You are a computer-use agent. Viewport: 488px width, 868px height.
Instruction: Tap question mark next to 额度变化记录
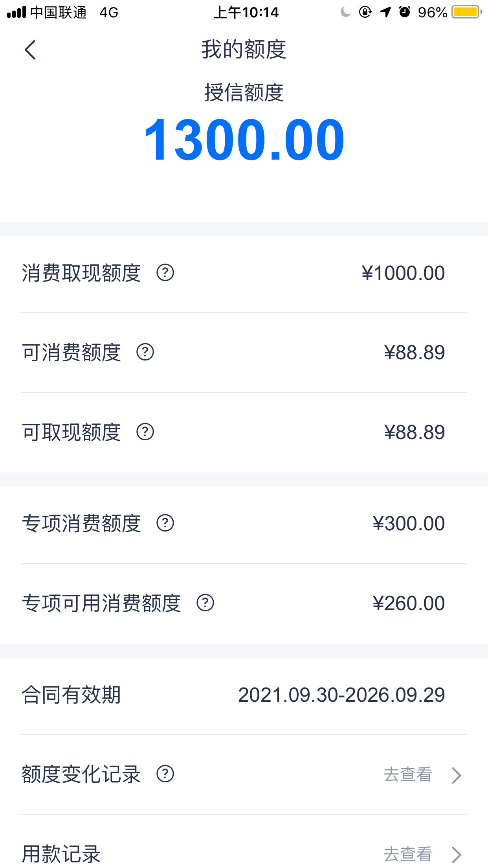pyautogui.click(x=165, y=774)
